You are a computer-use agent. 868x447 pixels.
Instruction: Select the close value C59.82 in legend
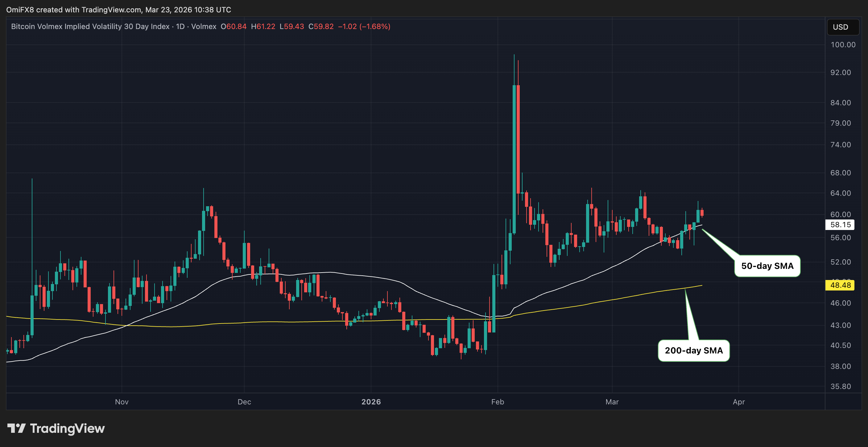point(321,26)
